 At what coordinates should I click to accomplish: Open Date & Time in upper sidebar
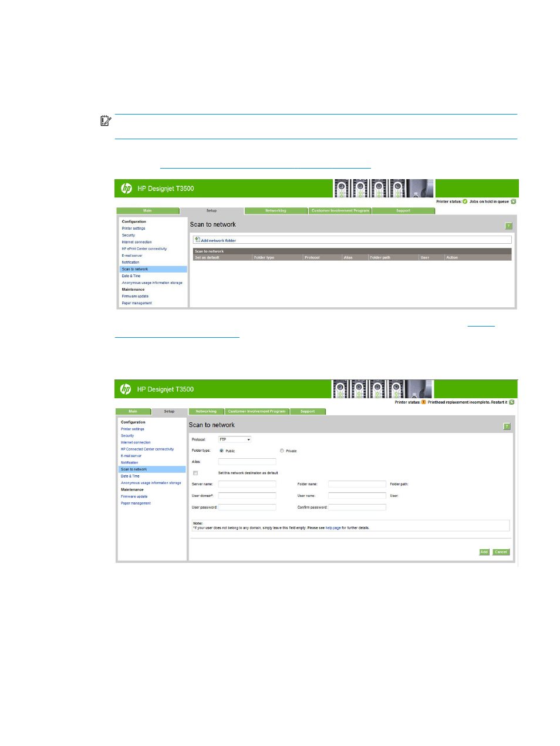pyautogui.click(x=131, y=276)
